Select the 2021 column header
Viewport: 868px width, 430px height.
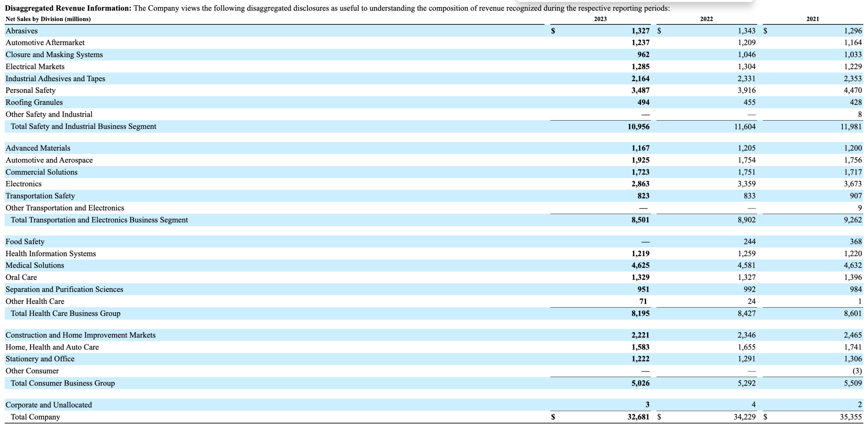(x=812, y=19)
